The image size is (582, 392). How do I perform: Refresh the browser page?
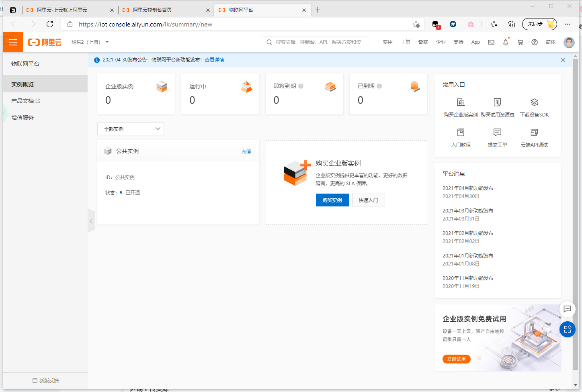50,24
